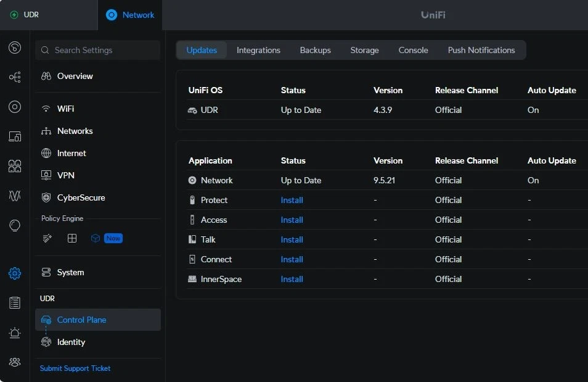Image resolution: width=588 pixels, height=382 pixels.
Task: Open the Insights wave icon
Action: (15, 196)
